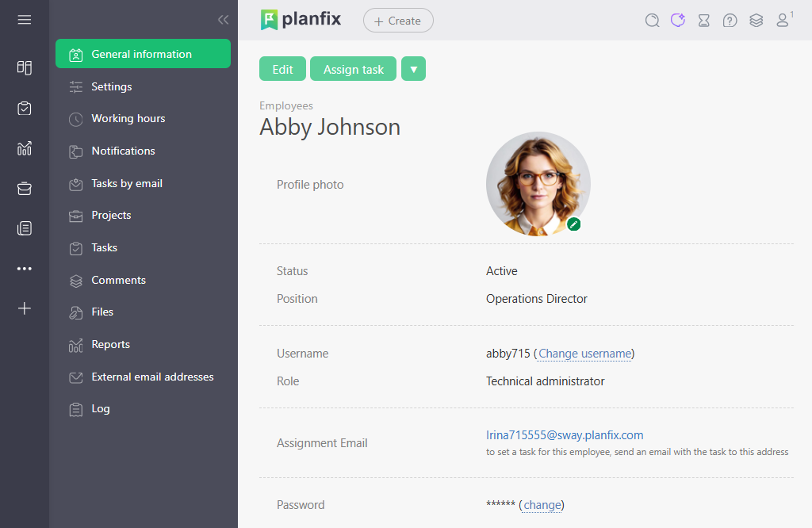Open the Projects section
Screen dimensions: 812x528
(x=143, y=216)
